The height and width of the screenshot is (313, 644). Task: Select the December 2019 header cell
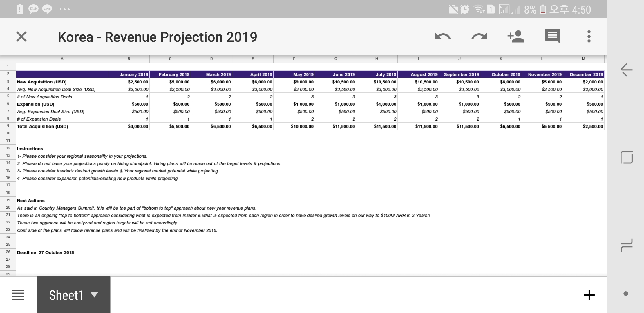[583, 74]
